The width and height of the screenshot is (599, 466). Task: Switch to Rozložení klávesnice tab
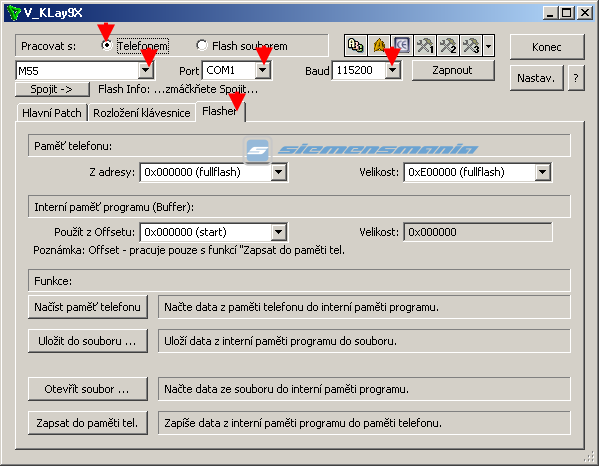pos(142,113)
